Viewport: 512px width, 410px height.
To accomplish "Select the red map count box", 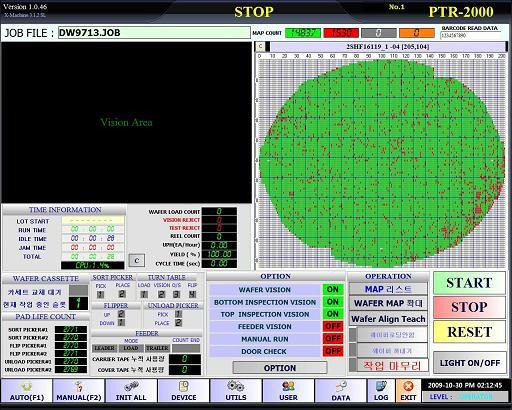I will point(341,33).
